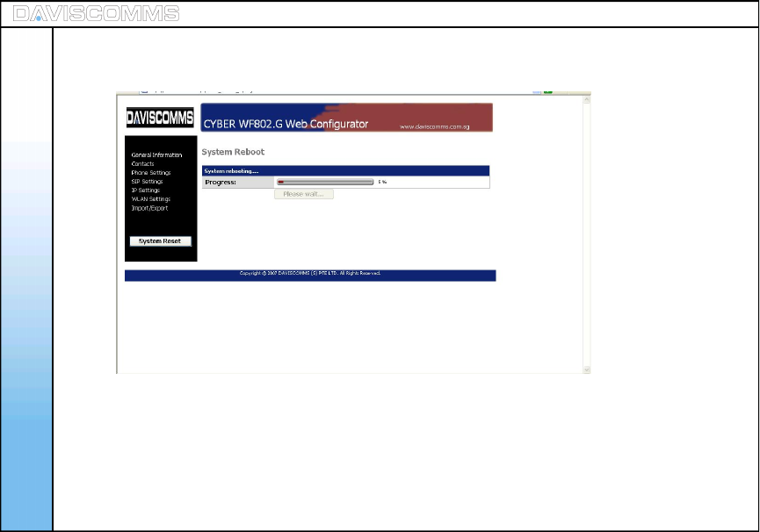The width and height of the screenshot is (760, 532).
Task: Click scrollbar up arrow in browser
Action: pos(587,100)
